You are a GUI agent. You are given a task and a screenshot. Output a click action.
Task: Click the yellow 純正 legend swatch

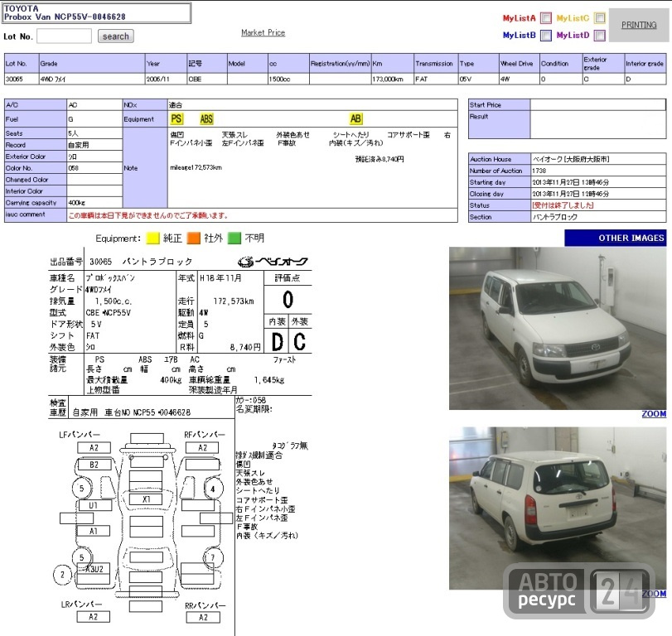pyautogui.click(x=153, y=238)
